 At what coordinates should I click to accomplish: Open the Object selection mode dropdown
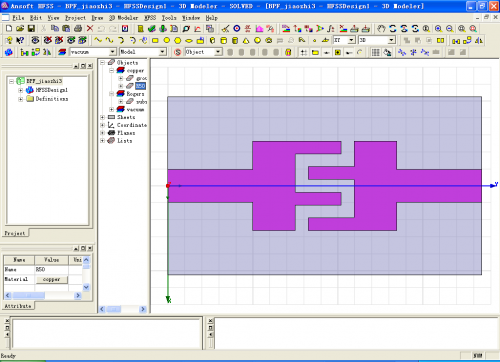pyautogui.click(x=218, y=52)
